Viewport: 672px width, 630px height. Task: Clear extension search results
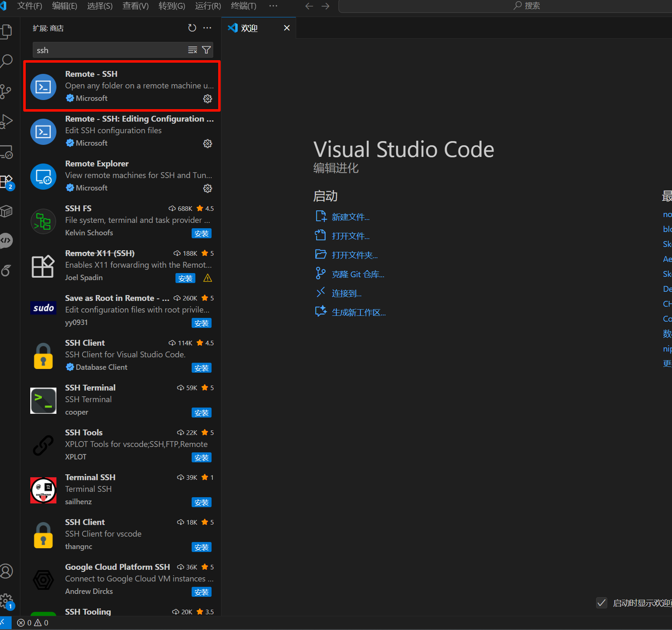pos(192,50)
